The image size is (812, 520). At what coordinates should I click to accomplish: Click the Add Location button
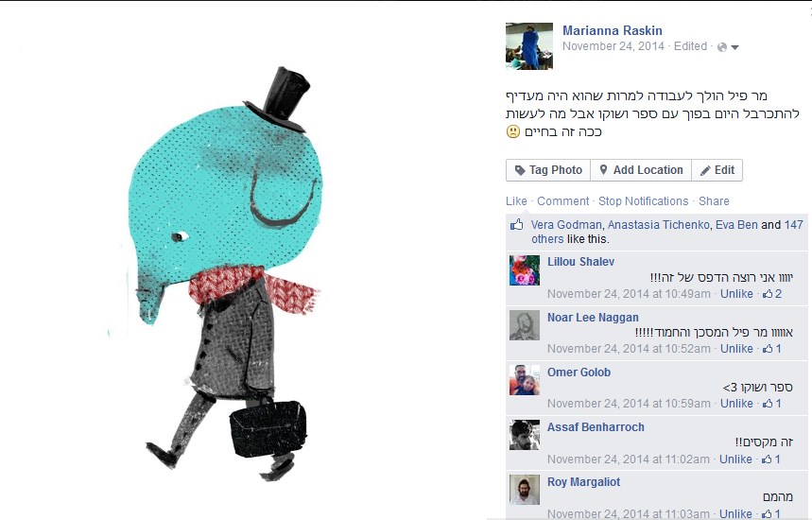click(641, 170)
